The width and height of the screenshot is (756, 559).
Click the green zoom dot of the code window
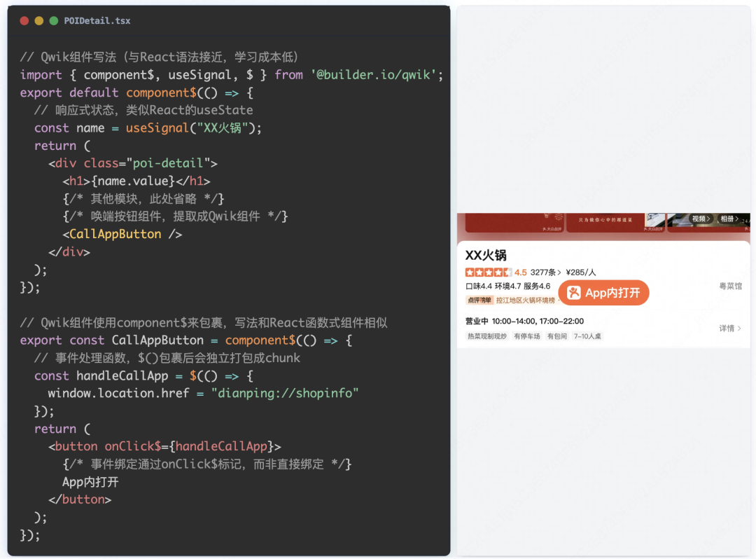[54, 21]
